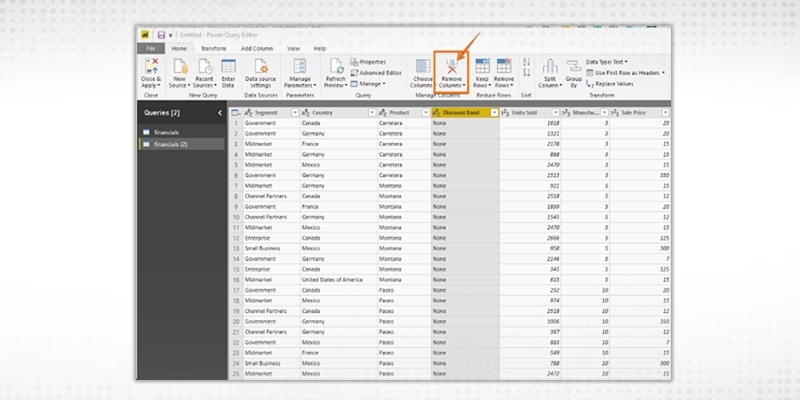Switch to the View tab

(293, 48)
